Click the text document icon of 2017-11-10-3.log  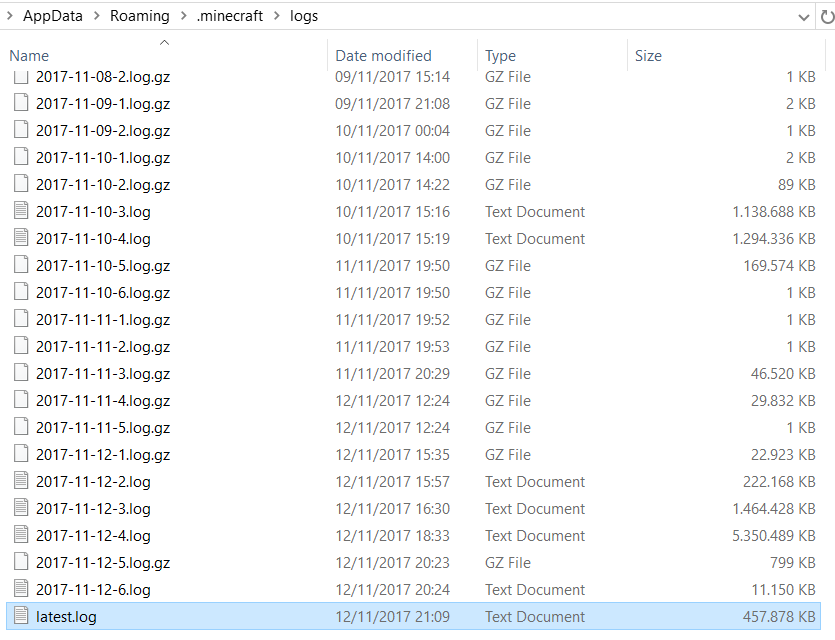click(x=21, y=210)
